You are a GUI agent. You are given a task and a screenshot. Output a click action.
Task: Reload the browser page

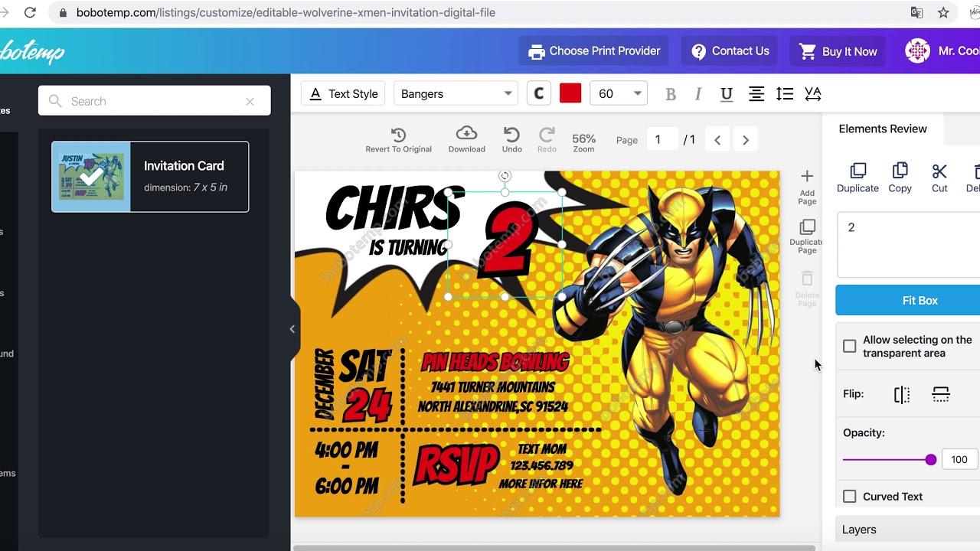[x=30, y=12]
